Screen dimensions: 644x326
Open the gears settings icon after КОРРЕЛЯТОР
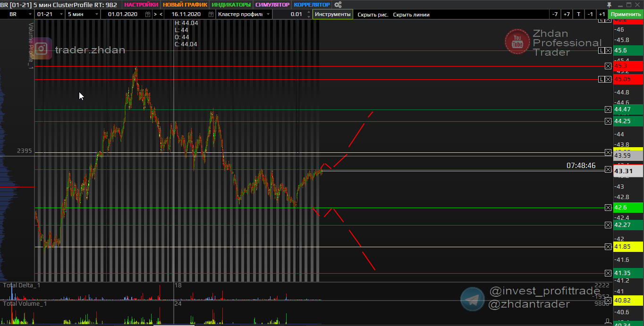coord(338,5)
